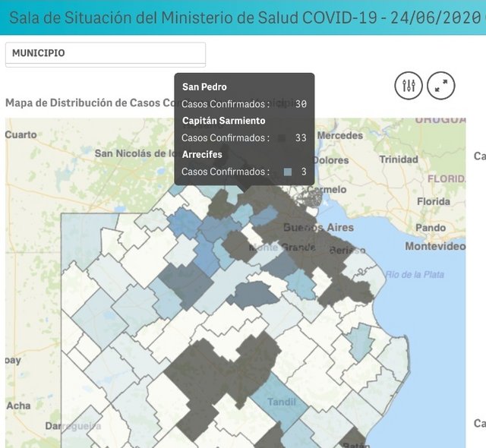Click the Cuarto label on the map
Viewport: 486px width, 448px height.
(x=21, y=134)
